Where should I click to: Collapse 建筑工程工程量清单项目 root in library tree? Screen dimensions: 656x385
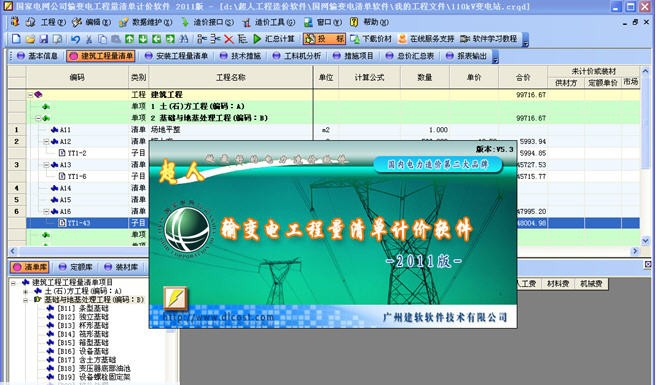pyautogui.click(x=13, y=283)
